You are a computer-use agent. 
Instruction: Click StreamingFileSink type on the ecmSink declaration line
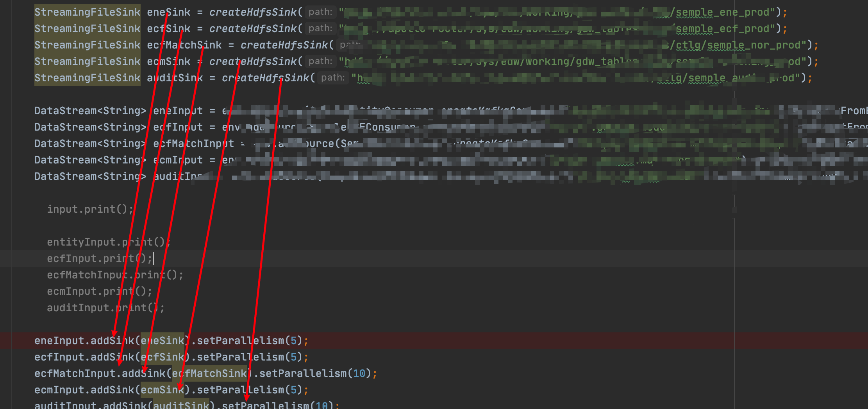87,61
